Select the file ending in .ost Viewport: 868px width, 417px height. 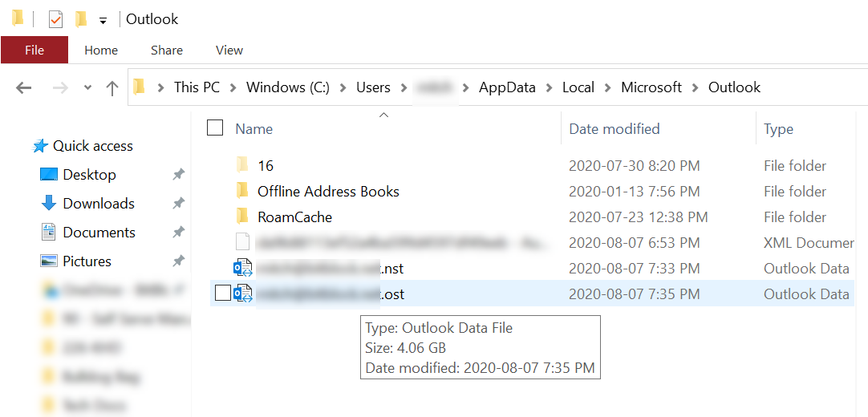(x=331, y=294)
